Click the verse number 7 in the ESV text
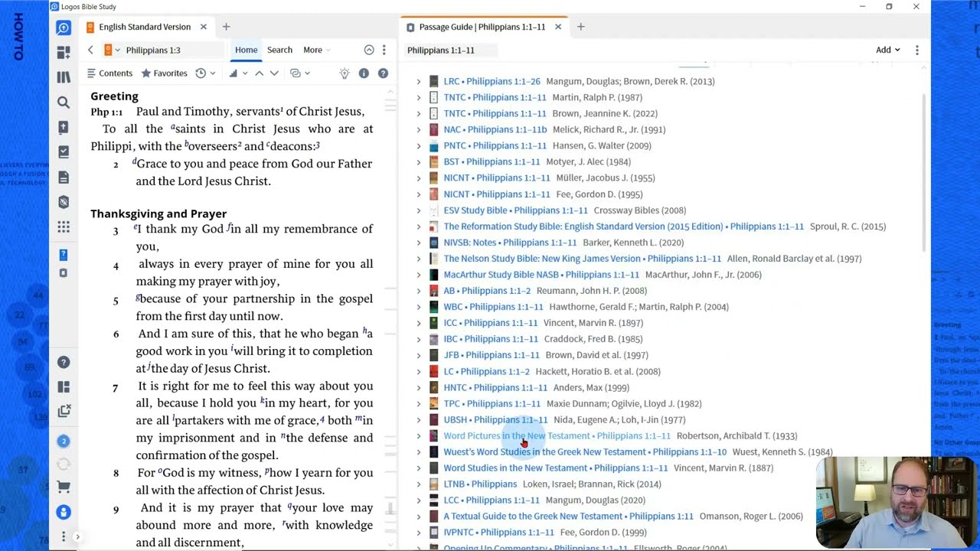The image size is (980, 551). [116, 388]
